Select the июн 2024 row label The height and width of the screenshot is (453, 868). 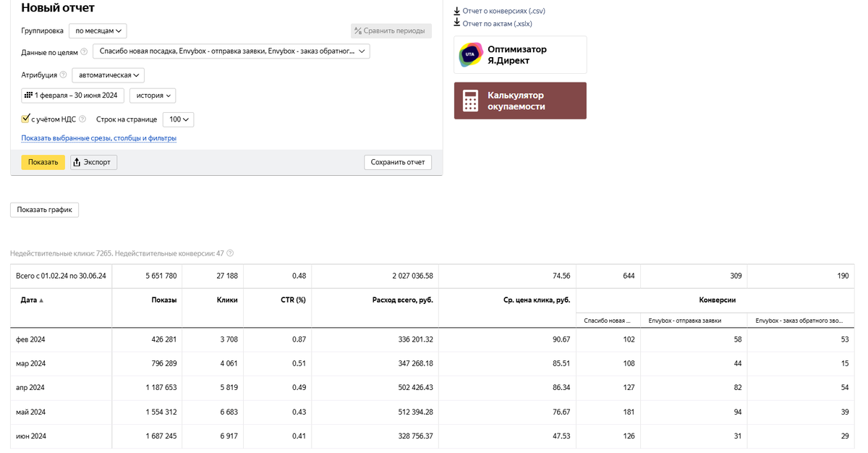click(31, 436)
